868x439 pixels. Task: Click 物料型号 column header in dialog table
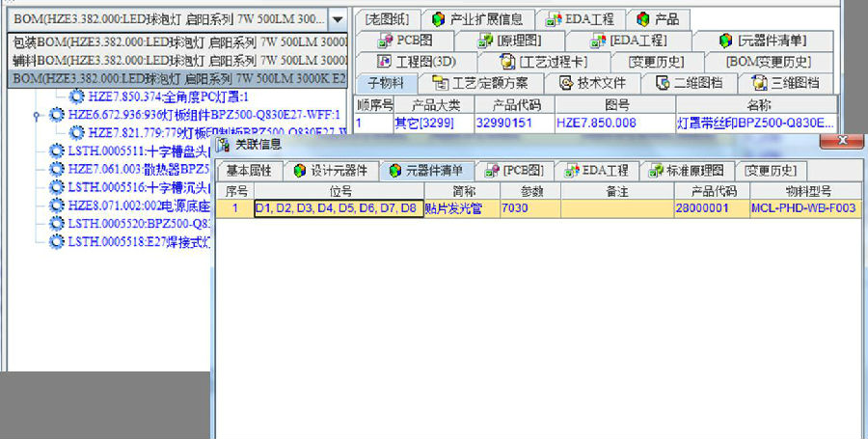point(806,191)
